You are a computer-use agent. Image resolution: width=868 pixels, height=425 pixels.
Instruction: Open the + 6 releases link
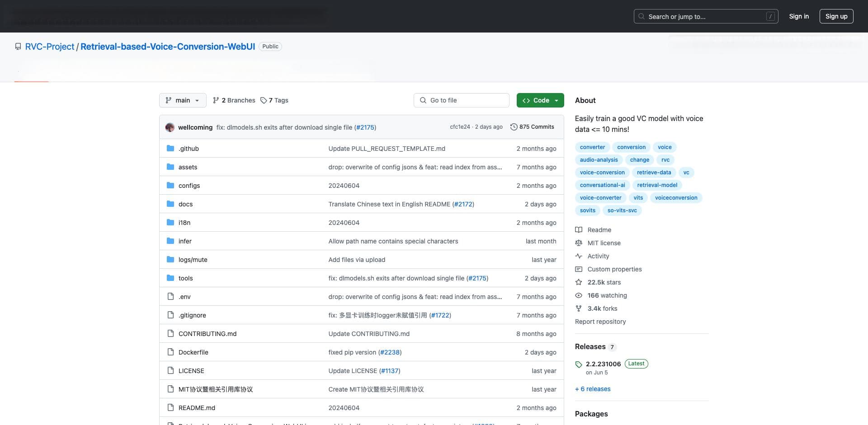click(x=593, y=389)
